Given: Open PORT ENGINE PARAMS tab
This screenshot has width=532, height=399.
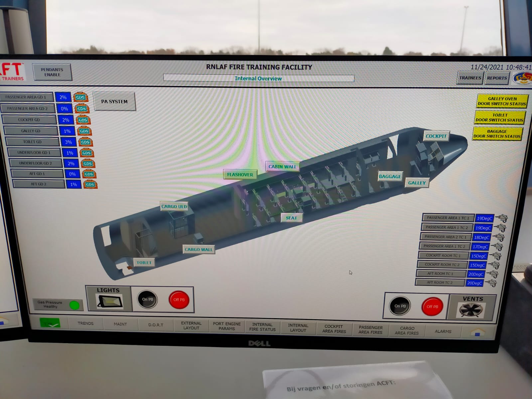Looking at the screenshot, I should pos(227,326).
